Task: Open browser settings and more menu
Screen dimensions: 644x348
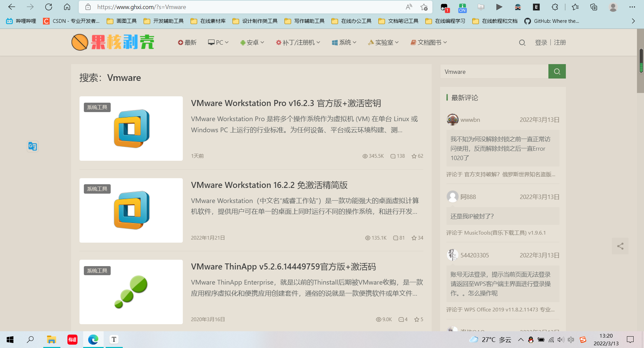Action: tap(632, 7)
